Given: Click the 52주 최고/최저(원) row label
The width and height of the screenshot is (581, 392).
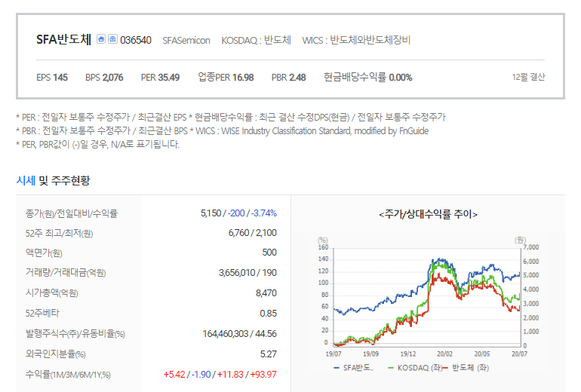Looking at the screenshot, I should pyautogui.click(x=60, y=233).
